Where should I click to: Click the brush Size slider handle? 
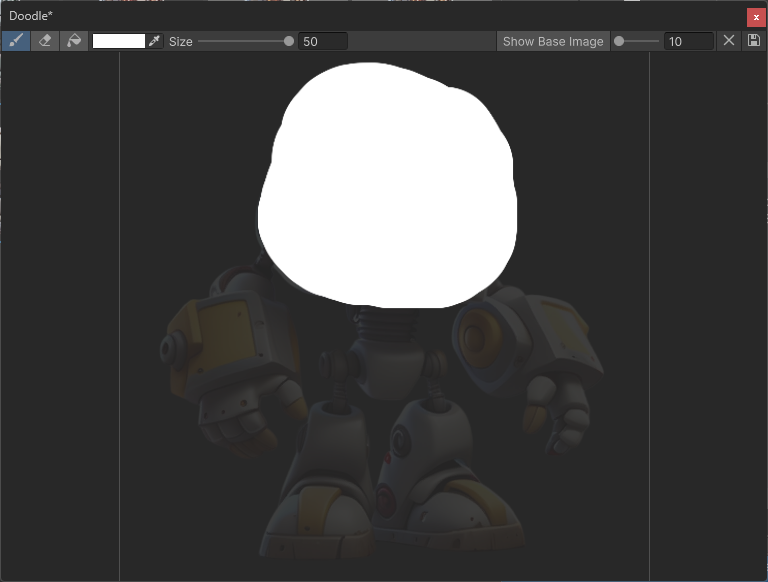pyautogui.click(x=289, y=41)
